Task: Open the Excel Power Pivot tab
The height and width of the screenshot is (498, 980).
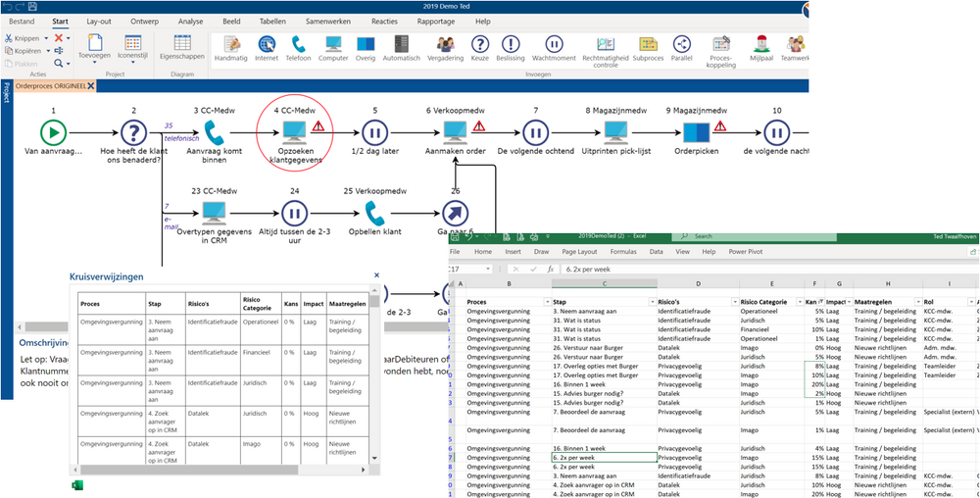Action: [x=746, y=252]
